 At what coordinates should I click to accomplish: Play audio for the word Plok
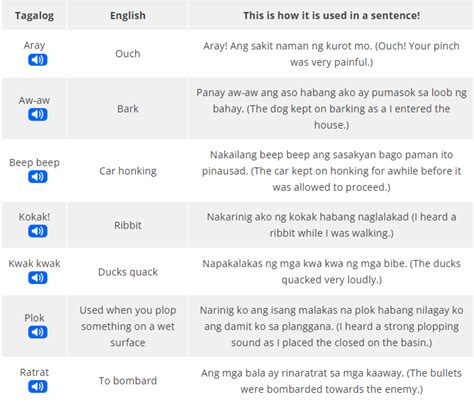(x=38, y=332)
